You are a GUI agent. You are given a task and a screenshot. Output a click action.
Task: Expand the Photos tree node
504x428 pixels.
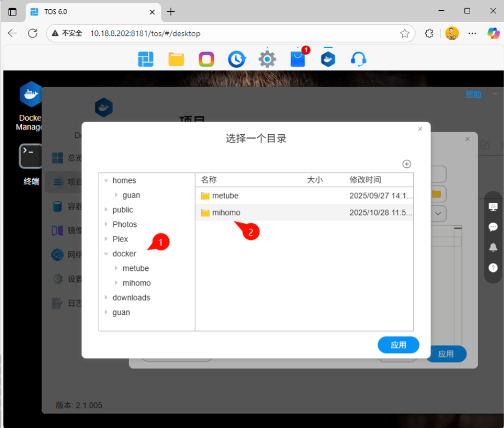pos(106,224)
